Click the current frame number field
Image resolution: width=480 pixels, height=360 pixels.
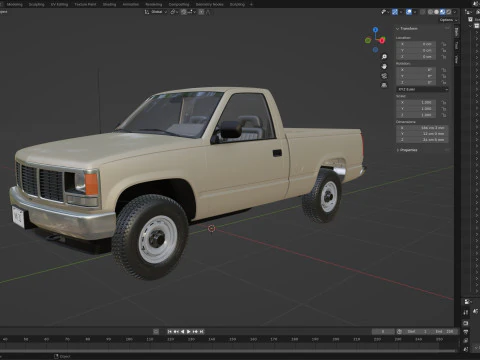pyautogui.click(x=383, y=331)
